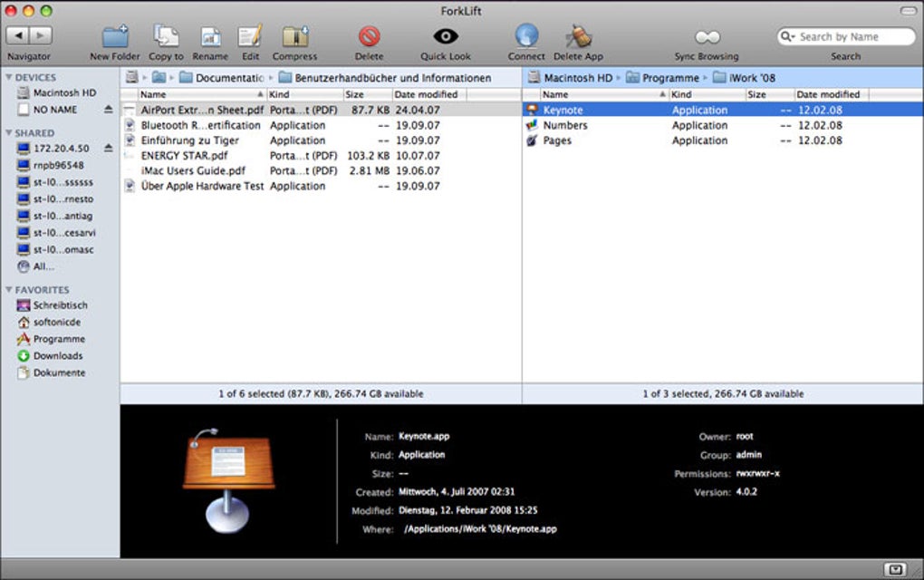Click the Delete App broom icon
This screenshot has height=580, width=924.
coord(578,36)
